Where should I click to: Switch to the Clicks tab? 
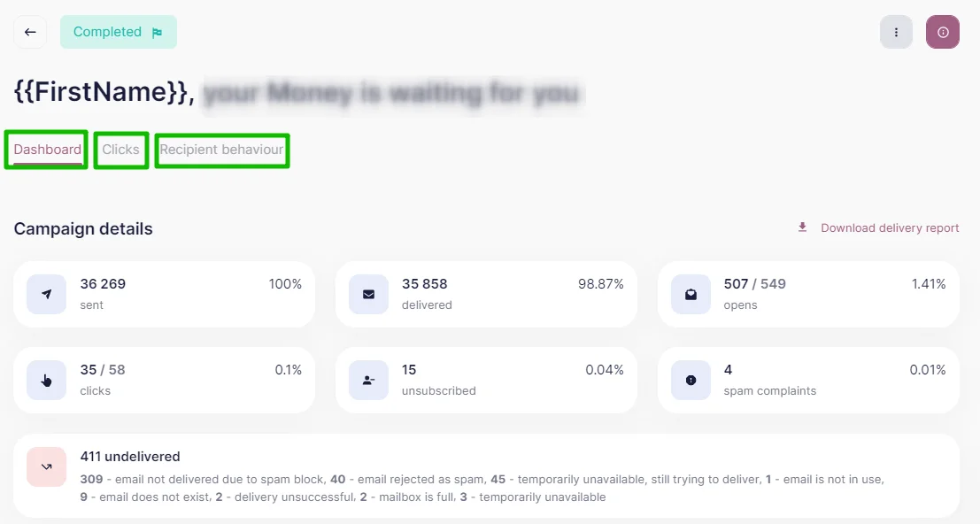click(x=120, y=150)
